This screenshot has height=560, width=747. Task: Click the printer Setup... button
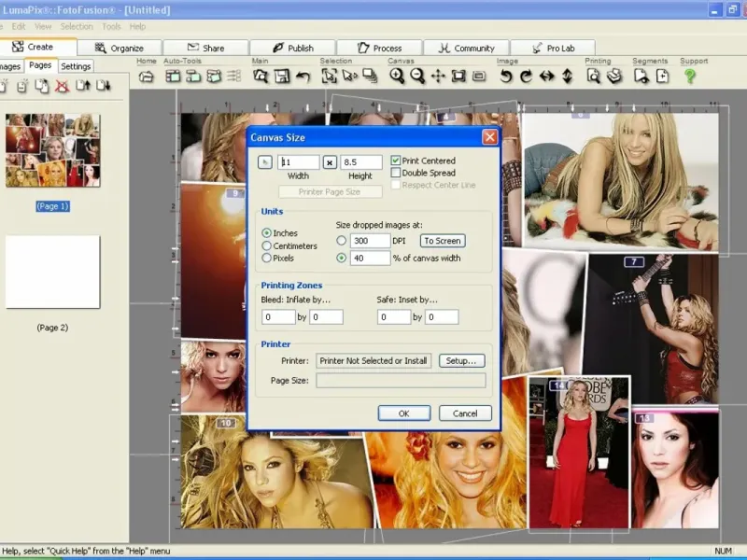(x=460, y=360)
